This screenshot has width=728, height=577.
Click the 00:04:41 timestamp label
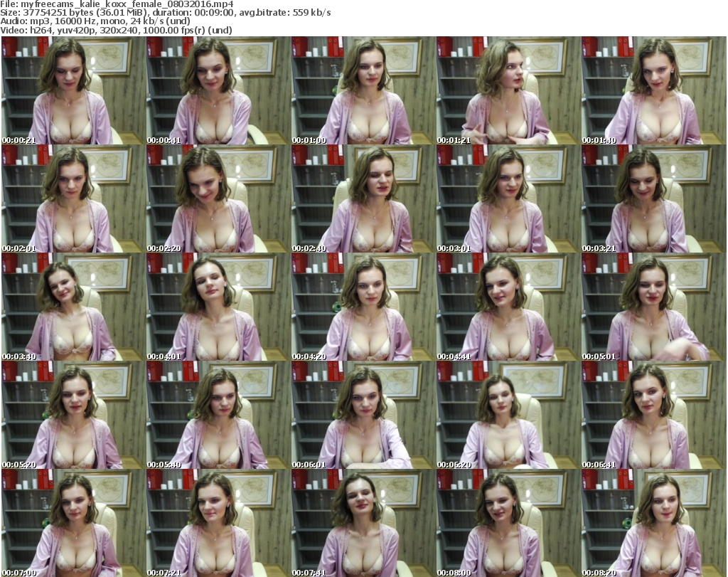click(x=453, y=356)
